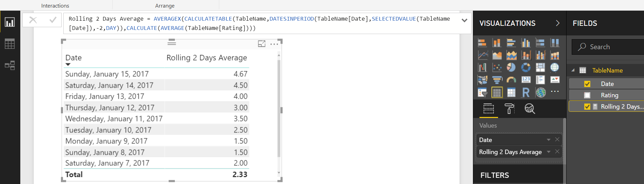Switch to Report view in left sidebar
The height and width of the screenshot is (184, 644).
tap(10, 22)
